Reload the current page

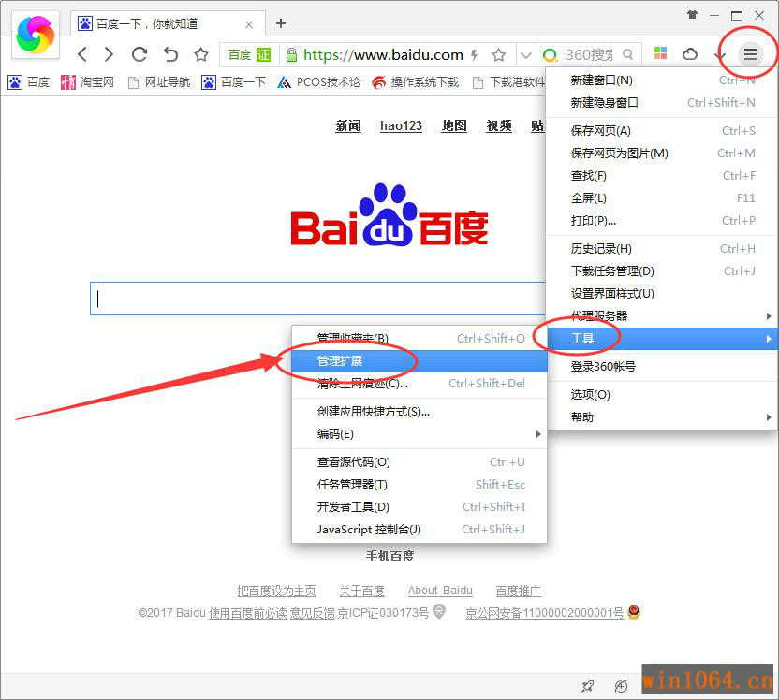(x=140, y=54)
